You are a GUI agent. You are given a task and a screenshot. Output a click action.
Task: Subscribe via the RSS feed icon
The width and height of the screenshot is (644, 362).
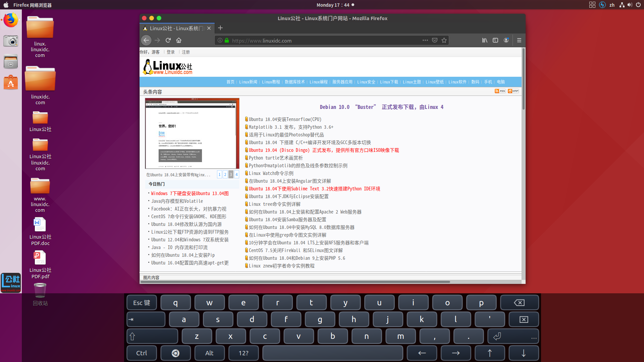point(500,91)
